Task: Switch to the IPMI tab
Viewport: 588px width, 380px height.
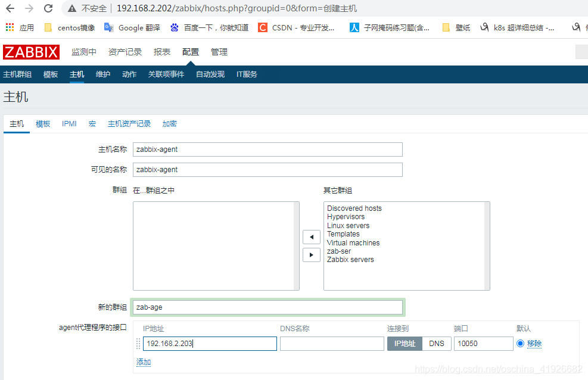Action: [69, 124]
